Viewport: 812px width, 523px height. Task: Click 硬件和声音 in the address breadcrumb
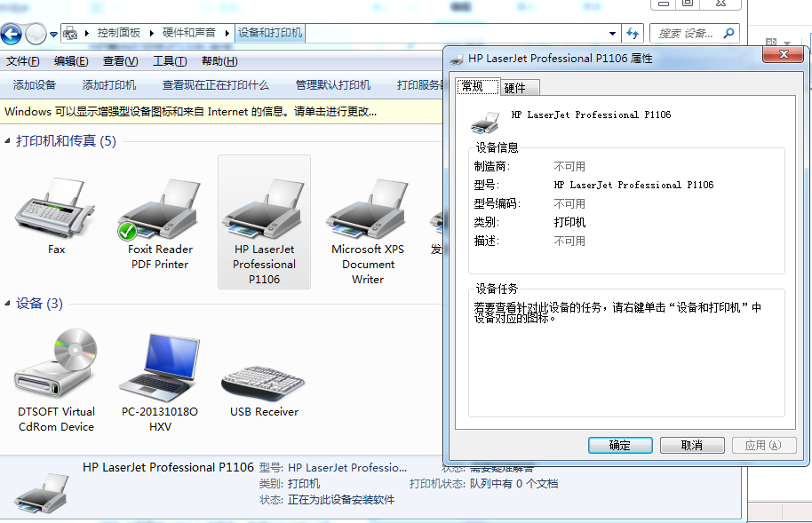189,33
